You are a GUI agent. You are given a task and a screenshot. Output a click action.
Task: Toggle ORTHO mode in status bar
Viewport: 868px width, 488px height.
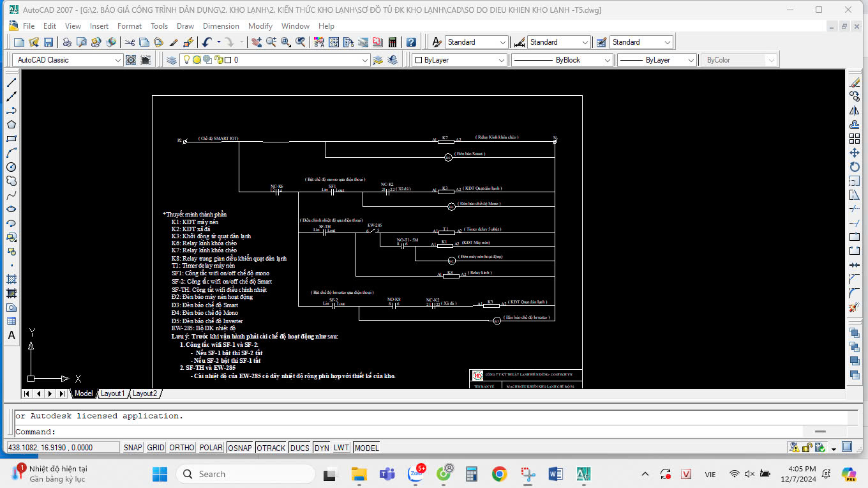181,448
